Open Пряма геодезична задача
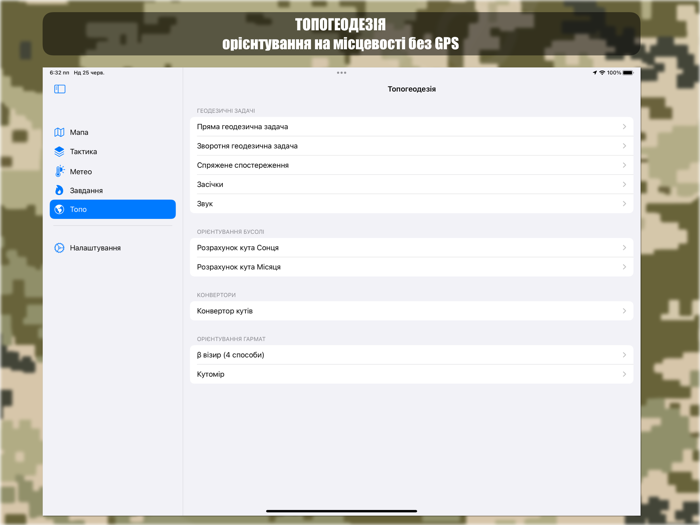Image resolution: width=700 pixels, height=525 pixels. pos(411,127)
